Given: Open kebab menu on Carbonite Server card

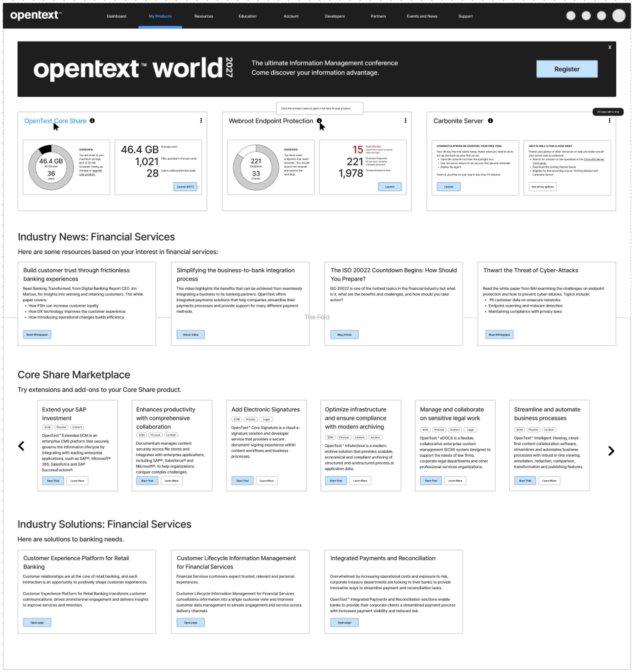Looking at the screenshot, I should (x=610, y=121).
